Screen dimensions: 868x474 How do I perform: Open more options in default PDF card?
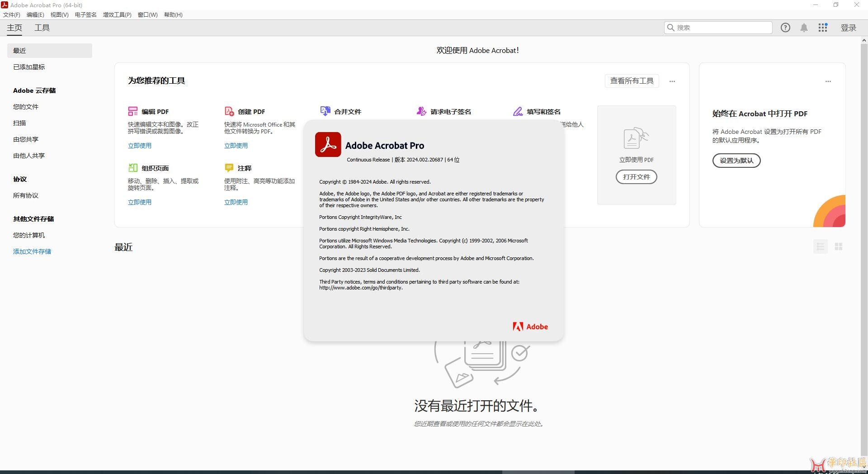pos(828,81)
